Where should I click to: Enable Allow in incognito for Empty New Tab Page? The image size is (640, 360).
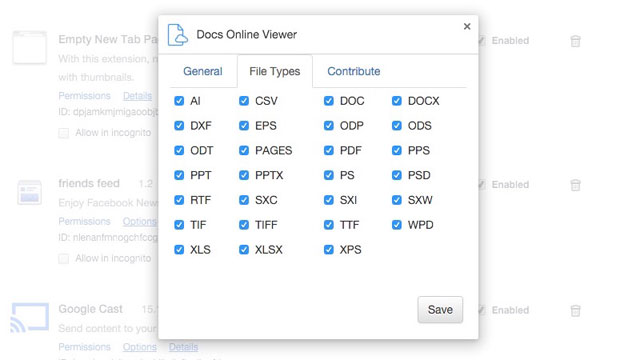64,133
